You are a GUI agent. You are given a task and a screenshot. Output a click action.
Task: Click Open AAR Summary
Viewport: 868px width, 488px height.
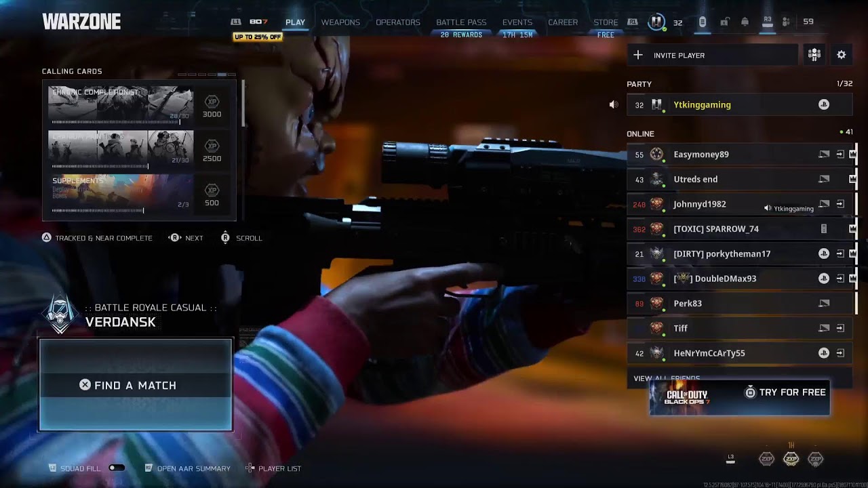coord(188,468)
